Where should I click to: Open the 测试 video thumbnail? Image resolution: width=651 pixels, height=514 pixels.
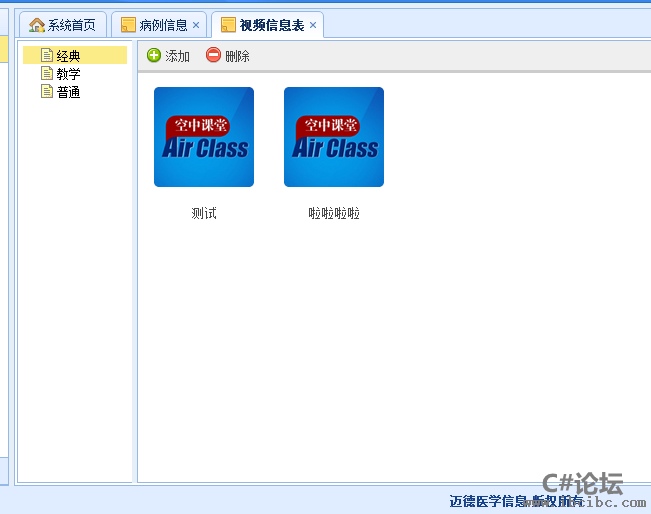(x=204, y=137)
